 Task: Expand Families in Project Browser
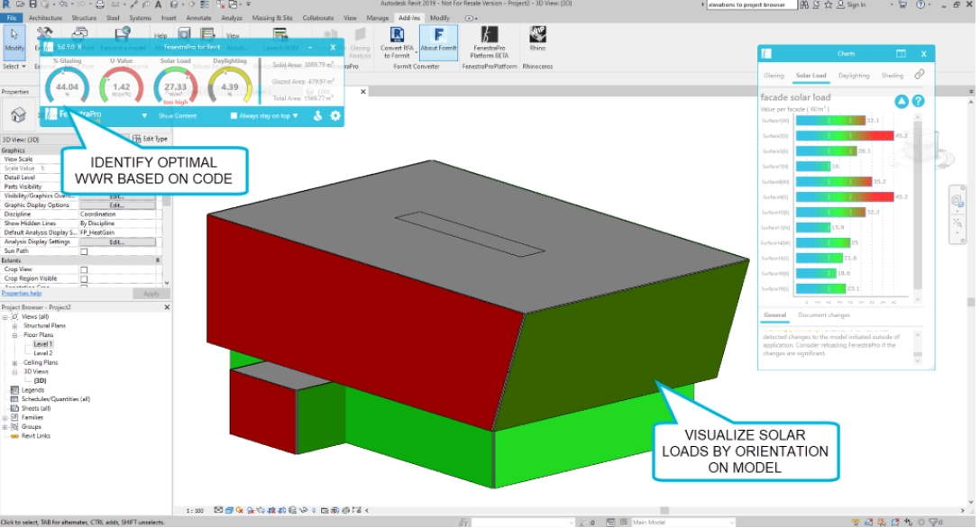click(x=5, y=417)
